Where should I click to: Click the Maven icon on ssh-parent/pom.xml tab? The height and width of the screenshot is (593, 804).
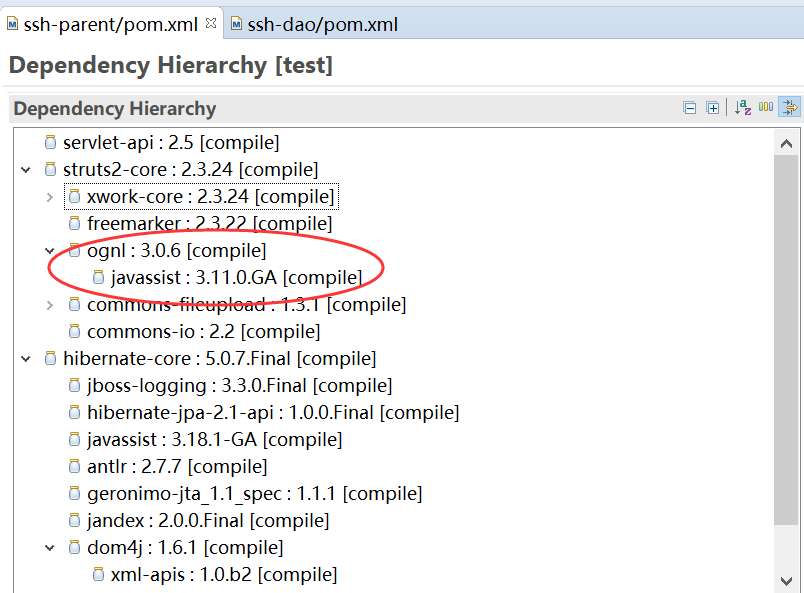(x=12, y=24)
